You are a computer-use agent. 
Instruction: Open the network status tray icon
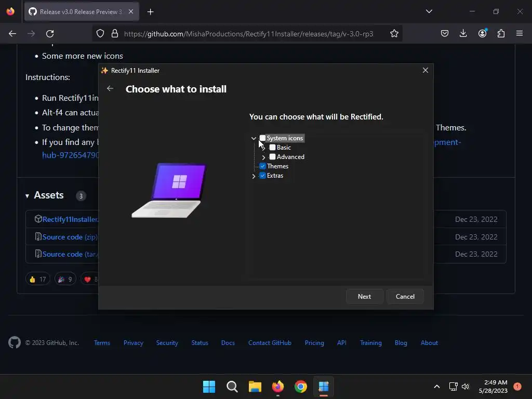pyautogui.click(x=453, y=387)
